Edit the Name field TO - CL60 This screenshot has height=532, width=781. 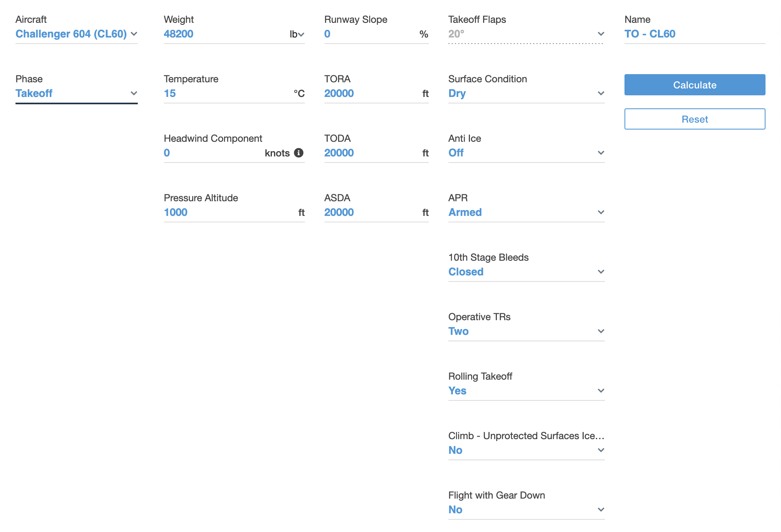click(x=694, y=34)
